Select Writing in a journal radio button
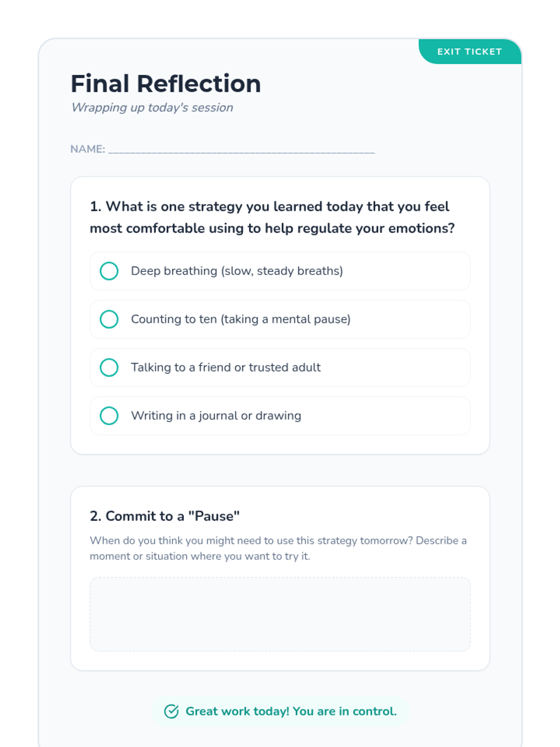 pyautogui.click(x=109, y=416)
